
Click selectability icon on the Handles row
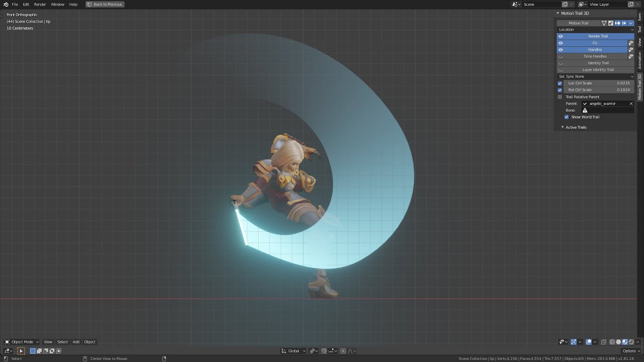pos(631,50)
